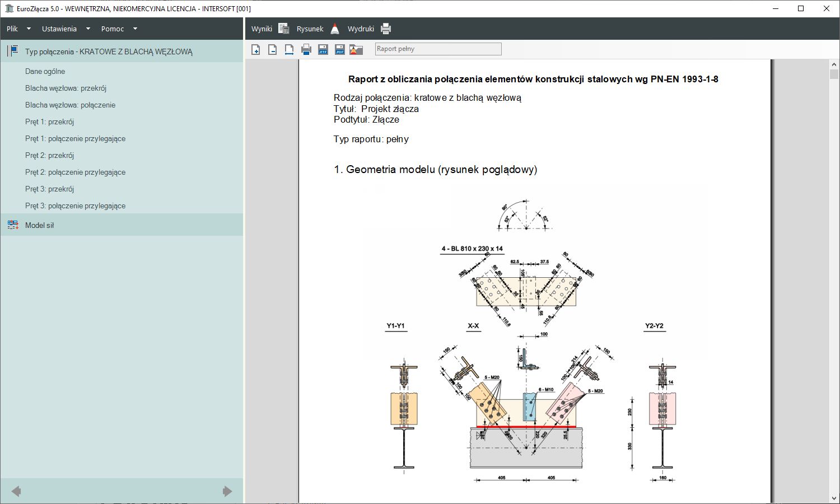Switch to the Rysunek view
The height and width of the screenshot is (504, 840).
click(310, 29)
